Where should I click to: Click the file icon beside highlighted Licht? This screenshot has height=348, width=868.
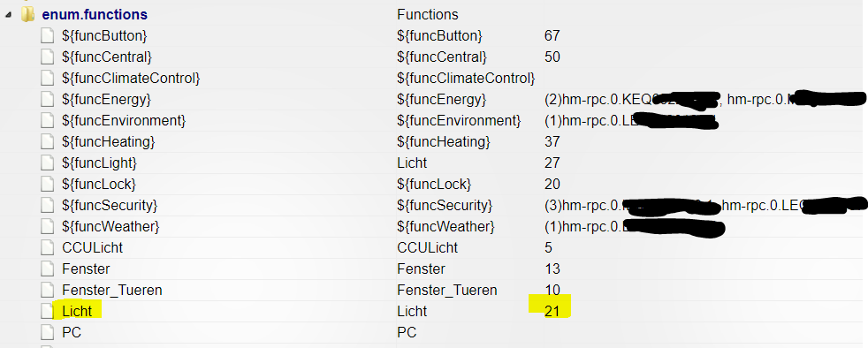(48, 311)
